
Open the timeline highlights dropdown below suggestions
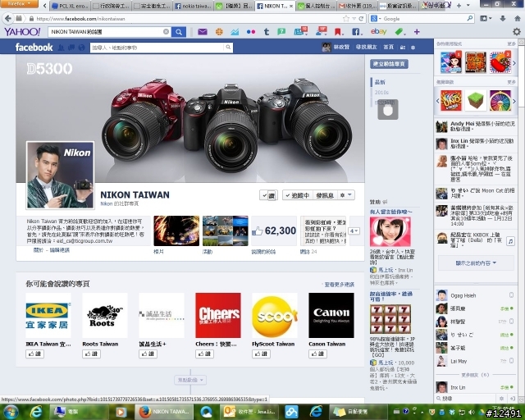coord(190,380)
